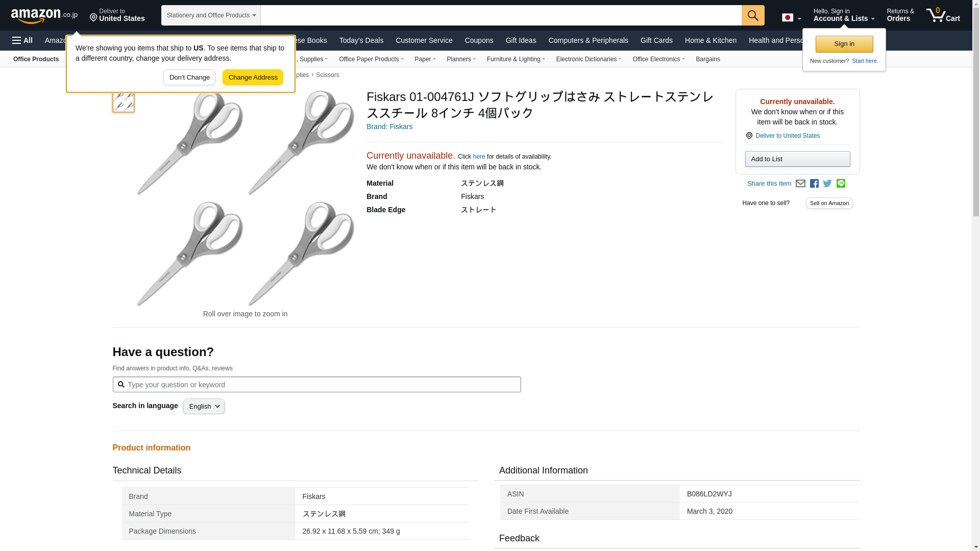Open the All hamburger menu
This screenshot has width=980, height=551.
tap(22, 40)
